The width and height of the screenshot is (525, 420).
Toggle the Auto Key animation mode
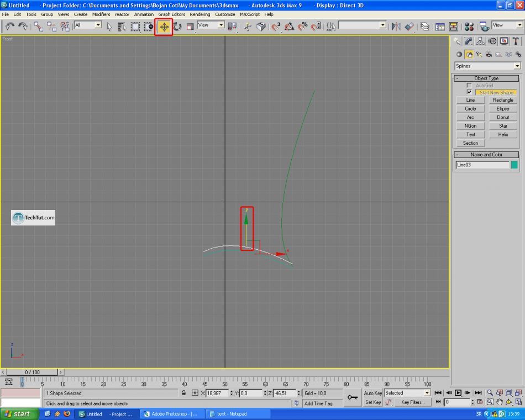tap(373, 393)
